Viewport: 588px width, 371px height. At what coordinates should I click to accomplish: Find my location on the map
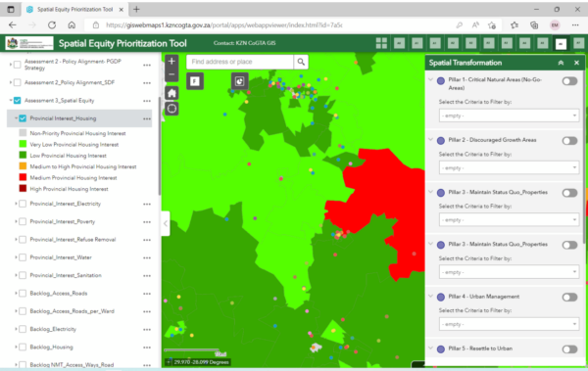[171, 109]
